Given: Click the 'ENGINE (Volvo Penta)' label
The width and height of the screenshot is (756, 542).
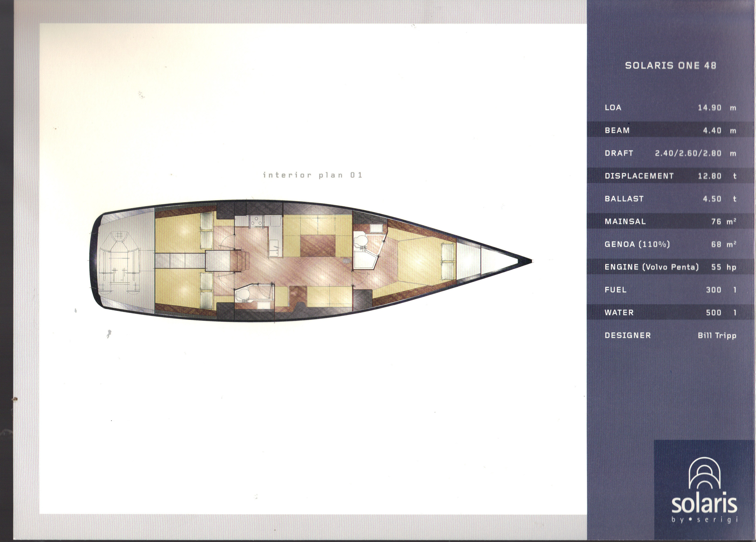Looking at the screenshot, I should pyautogui.click(x=652, y=267).
